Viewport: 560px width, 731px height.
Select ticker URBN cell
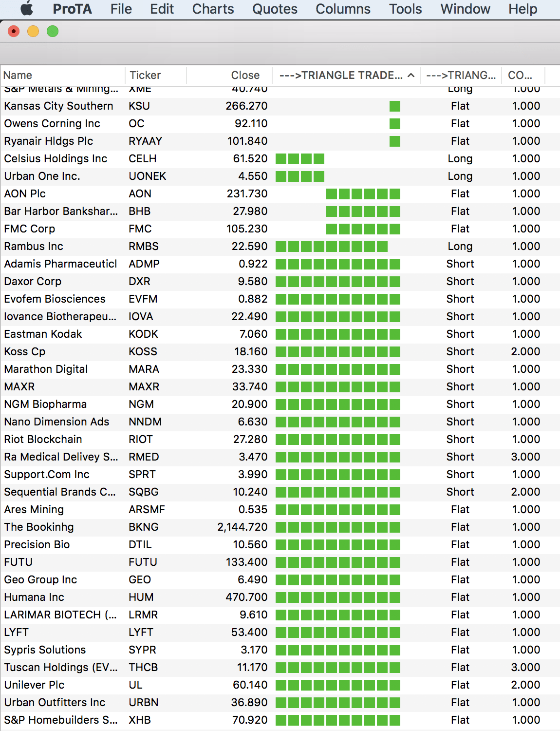coord(144,702)
